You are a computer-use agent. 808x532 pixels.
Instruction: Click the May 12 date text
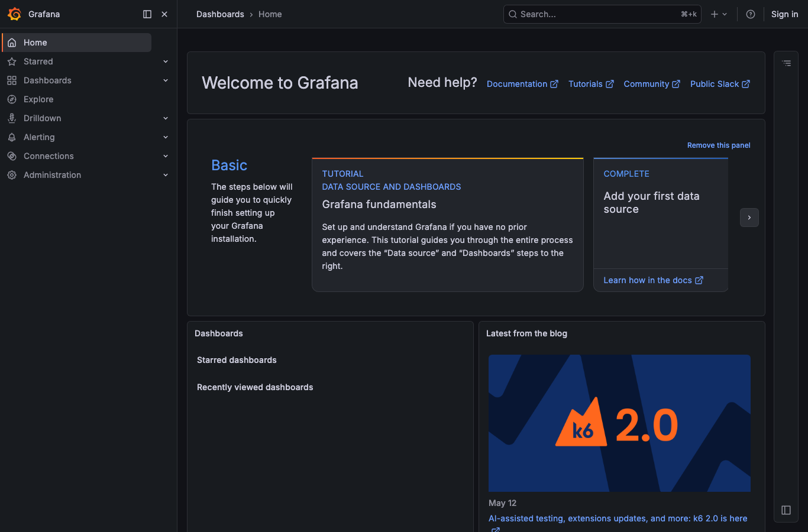502,503
